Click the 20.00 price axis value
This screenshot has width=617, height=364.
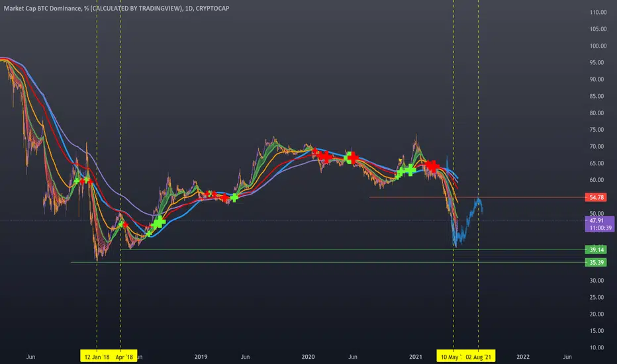(596, 314)
